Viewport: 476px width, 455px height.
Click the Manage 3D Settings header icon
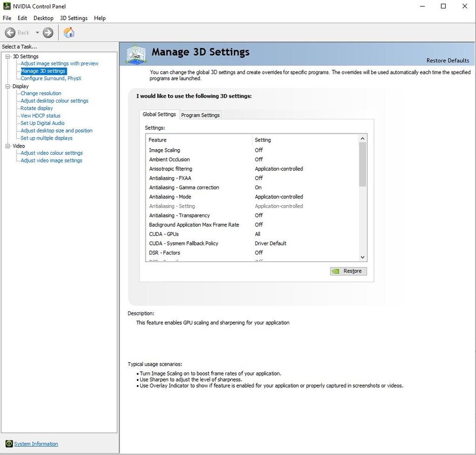(x=136, y=55)
